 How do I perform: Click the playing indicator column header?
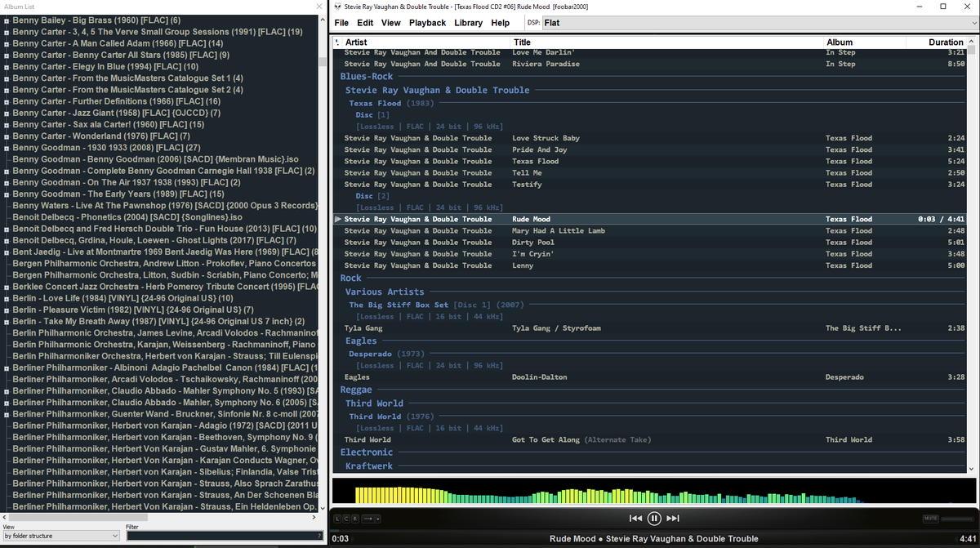pos(337,42)
